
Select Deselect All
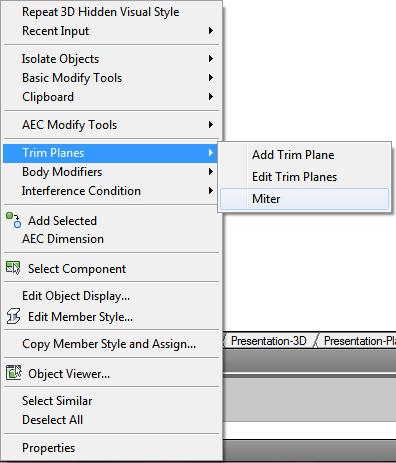point(111,420)
